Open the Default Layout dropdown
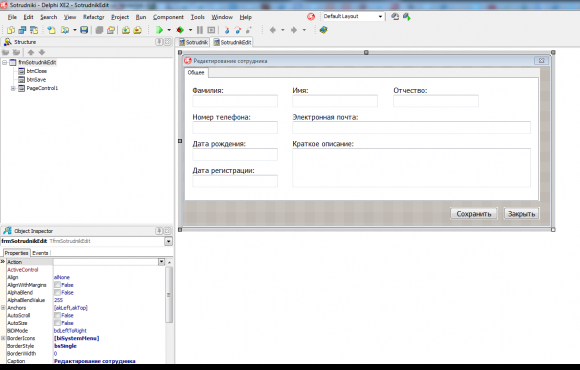Screen dimensions: 580x370 tap(380, 17)
